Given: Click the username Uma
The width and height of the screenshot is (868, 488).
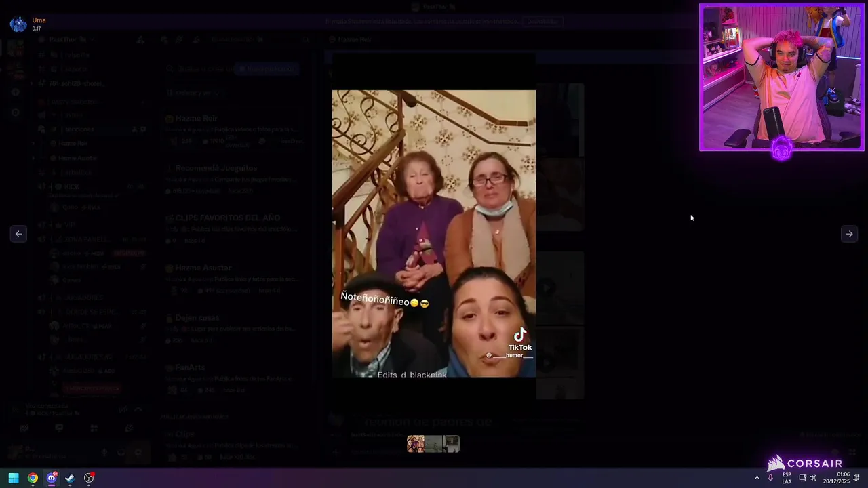Looking at the screenshot, I should (x=39, y=20).
